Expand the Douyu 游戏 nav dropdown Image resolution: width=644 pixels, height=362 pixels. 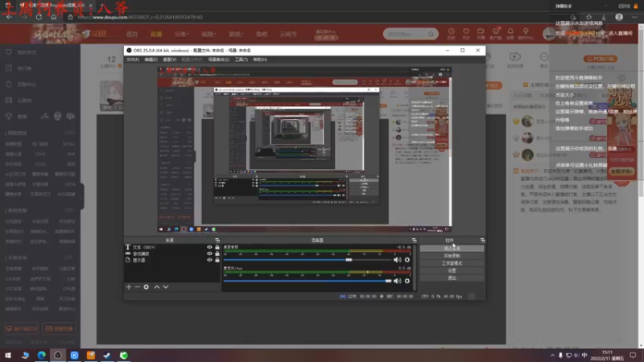coord(236,34)
